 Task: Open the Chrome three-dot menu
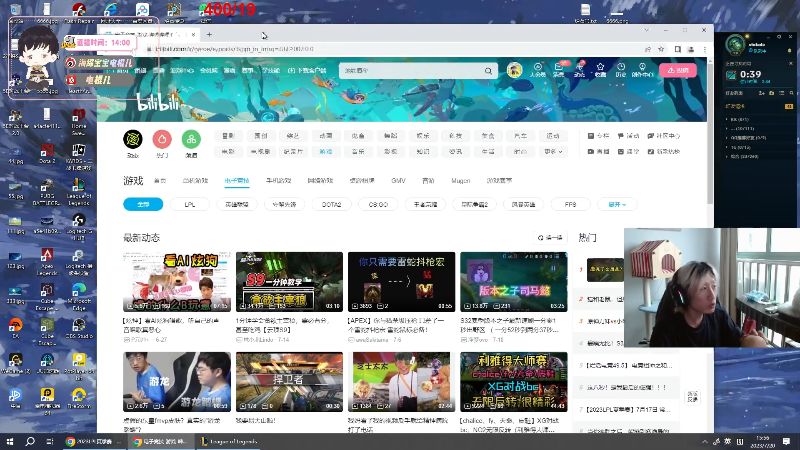coord(705,49)
